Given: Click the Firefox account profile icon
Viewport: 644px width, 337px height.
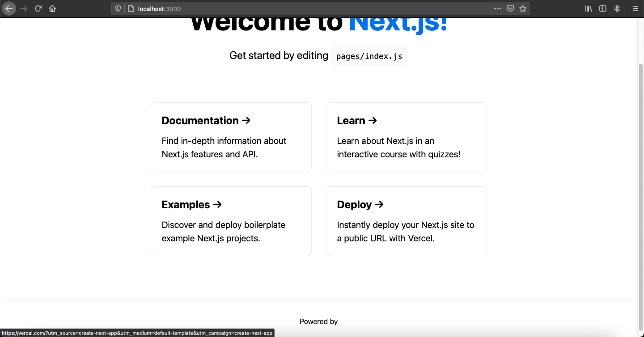Looking at the screenshot, I should [618, 8].
